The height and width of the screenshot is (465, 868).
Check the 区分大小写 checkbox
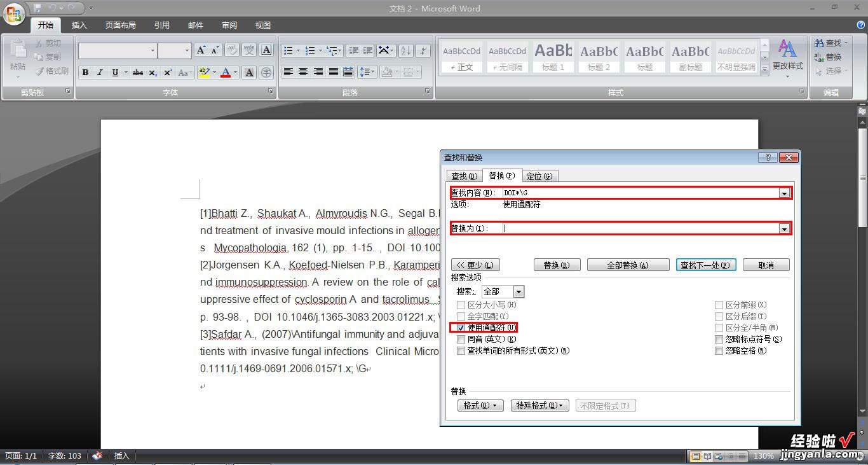click(x=461, y=305)
